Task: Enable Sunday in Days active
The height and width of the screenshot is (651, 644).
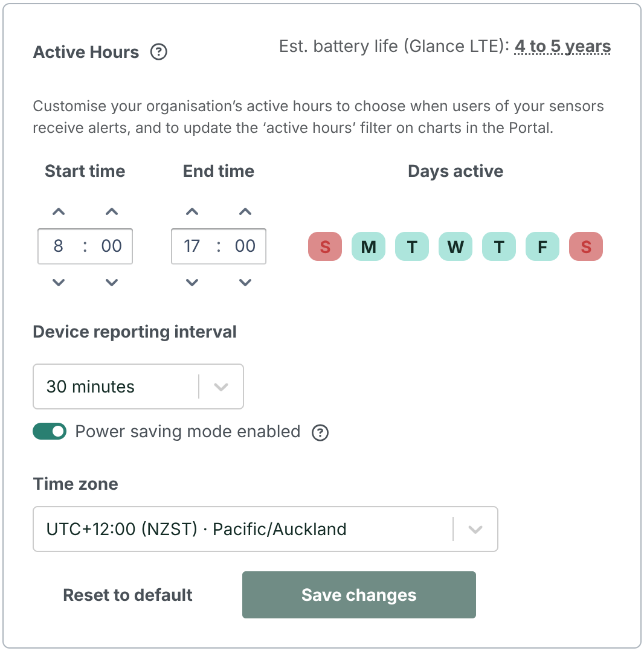Action: click(324, 246)
